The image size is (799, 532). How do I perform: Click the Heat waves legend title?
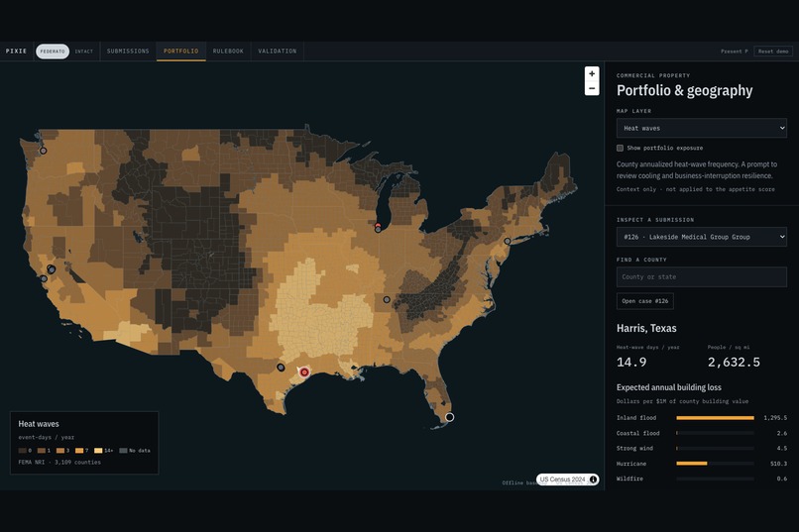(39, 424)
